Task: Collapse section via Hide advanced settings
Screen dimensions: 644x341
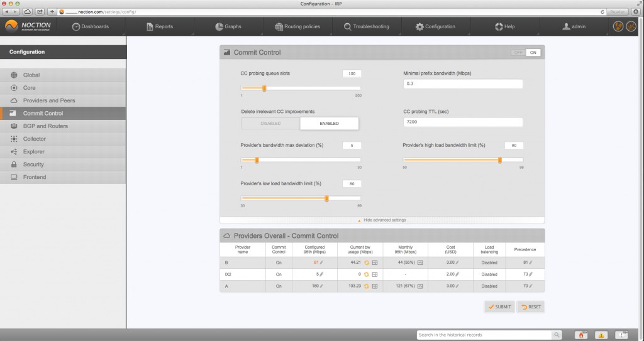Action: pos(382,220)
